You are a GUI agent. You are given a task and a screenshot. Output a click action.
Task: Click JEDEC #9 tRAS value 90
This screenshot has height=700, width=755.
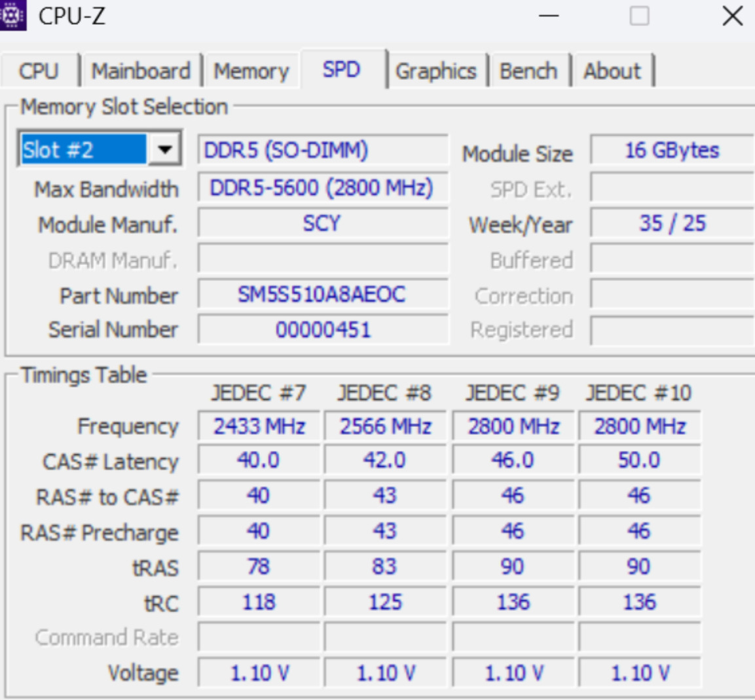(x=513, y=566)
